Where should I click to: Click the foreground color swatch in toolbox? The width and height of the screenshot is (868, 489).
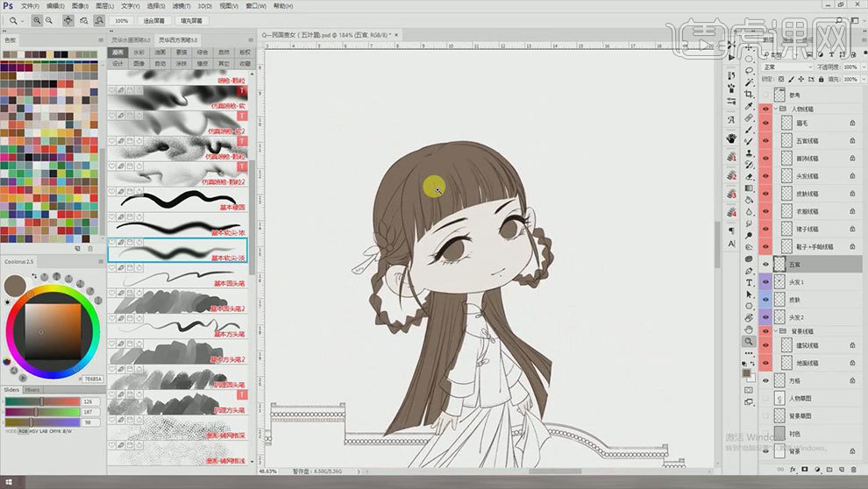click(x=746, y=373)
